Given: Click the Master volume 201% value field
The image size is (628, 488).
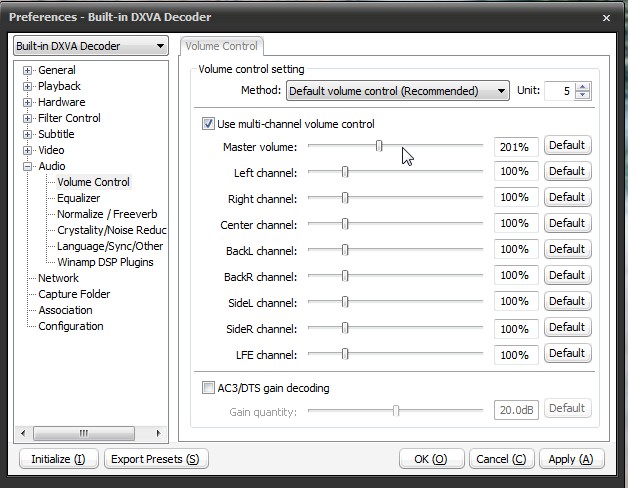Looking at the screenshot, I should click(x=516, y=147).
